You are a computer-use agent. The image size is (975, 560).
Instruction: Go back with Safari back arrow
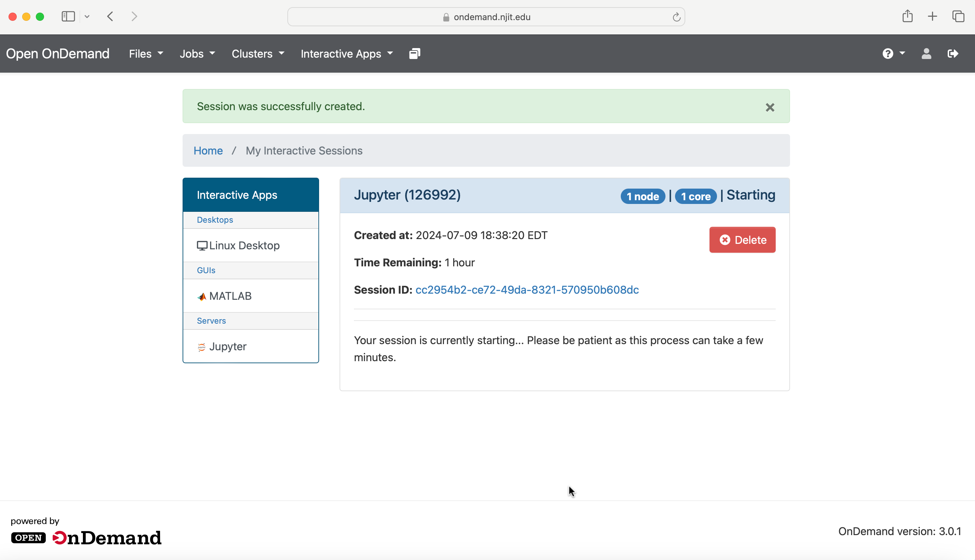[111, 16]
